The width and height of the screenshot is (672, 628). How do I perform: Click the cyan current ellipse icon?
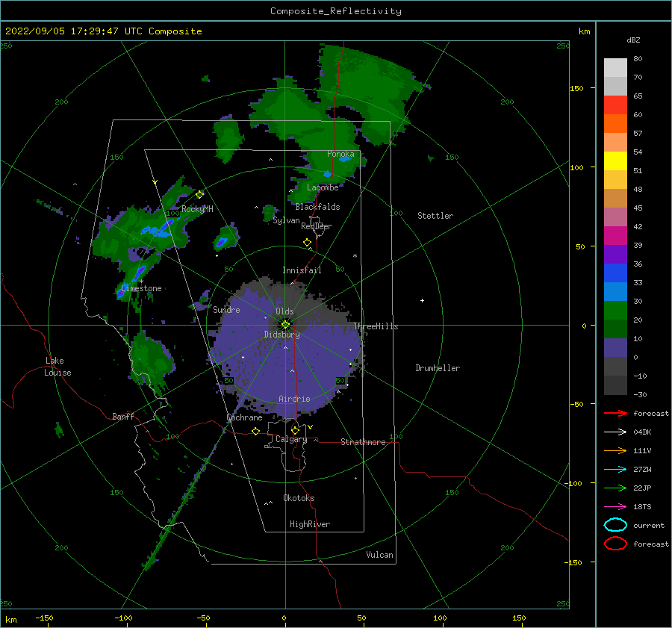615,525
